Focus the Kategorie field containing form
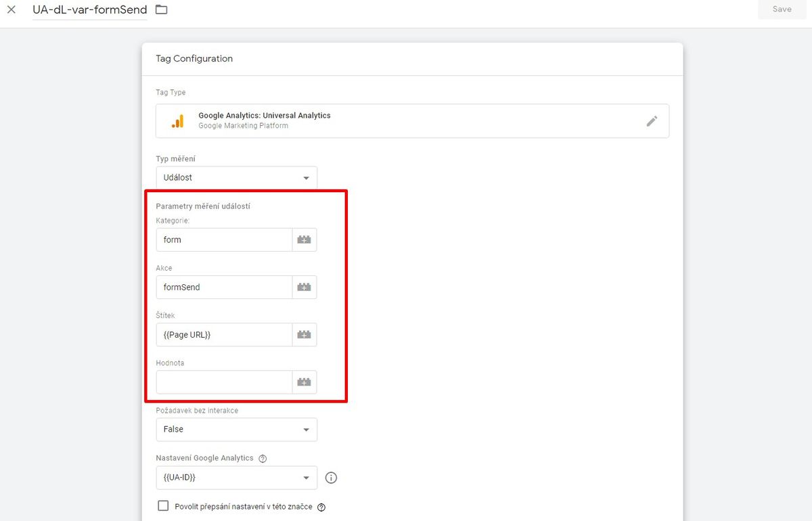The height and width of the screenshot is (521, 812). pos(224,240)
